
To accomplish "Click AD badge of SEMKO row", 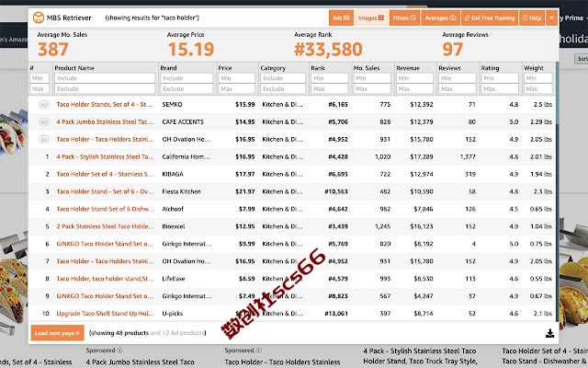I will (44, 104).
